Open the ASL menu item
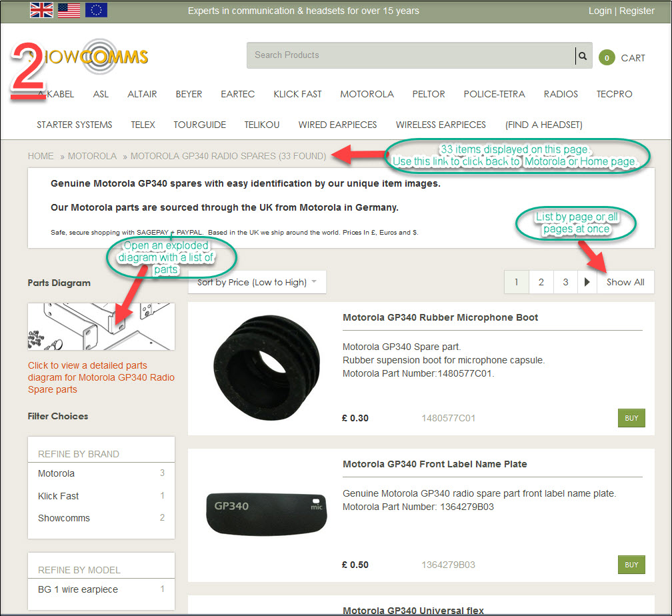Screen dimensions: 672x616 101,94
